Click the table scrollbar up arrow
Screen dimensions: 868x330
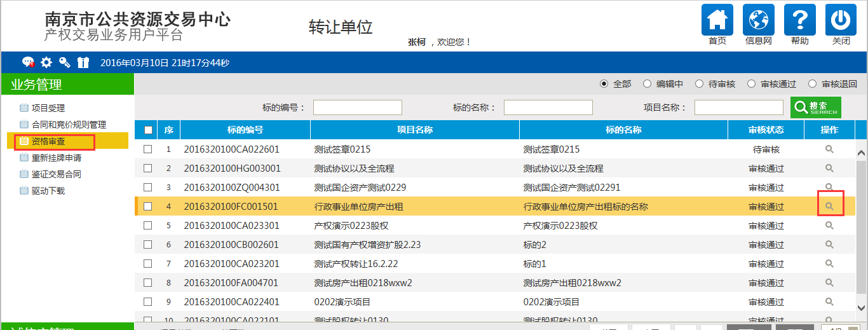pos(862,153)
